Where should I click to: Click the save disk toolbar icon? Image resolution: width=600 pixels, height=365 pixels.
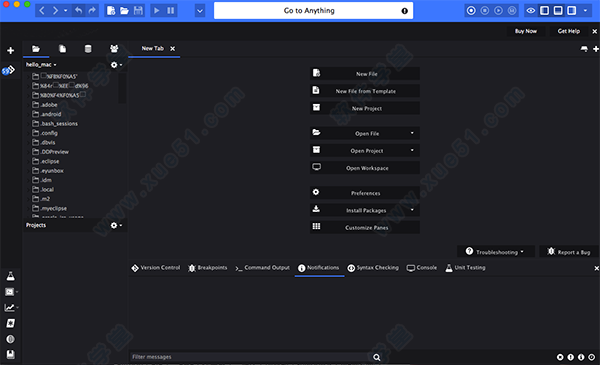pyautogui.click(x=138, y=11)
